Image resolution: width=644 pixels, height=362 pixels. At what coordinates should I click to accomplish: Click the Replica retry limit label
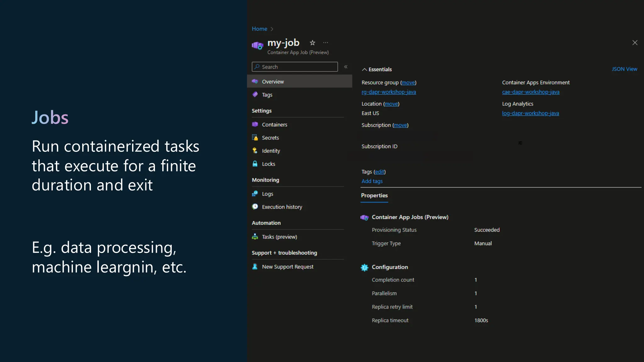392,307
